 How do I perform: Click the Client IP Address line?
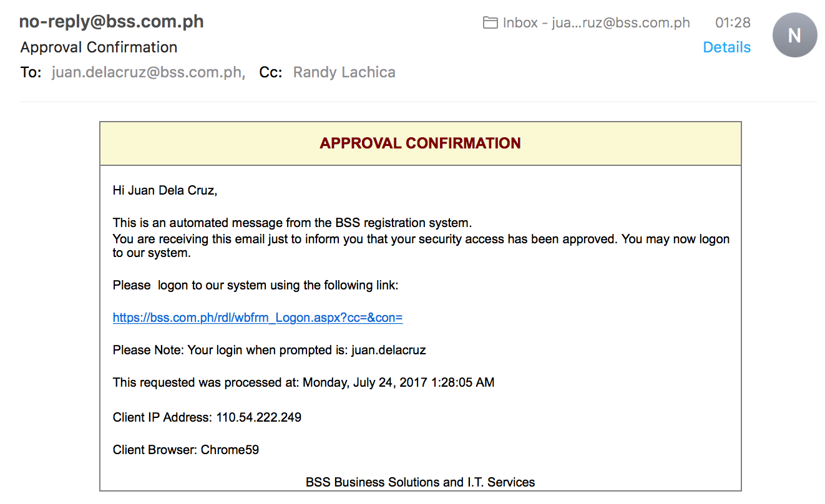tap(207, 417)
